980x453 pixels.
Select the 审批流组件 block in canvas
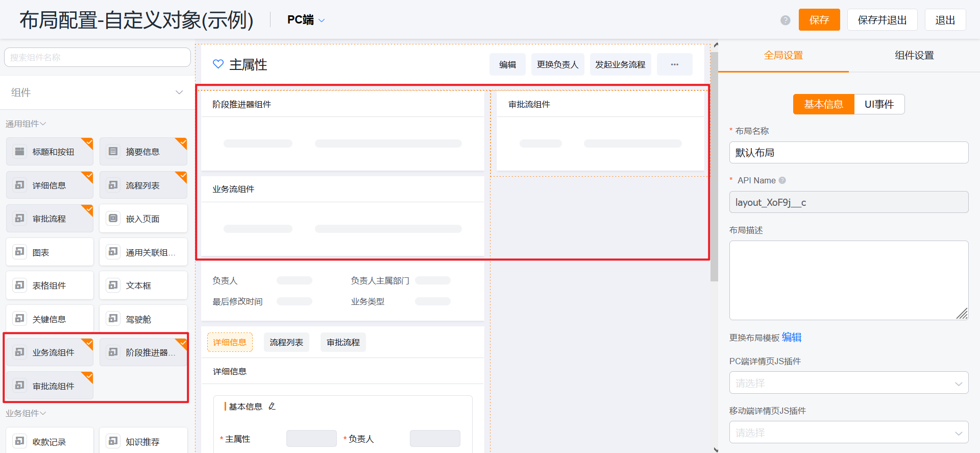(x=600, y=131)
